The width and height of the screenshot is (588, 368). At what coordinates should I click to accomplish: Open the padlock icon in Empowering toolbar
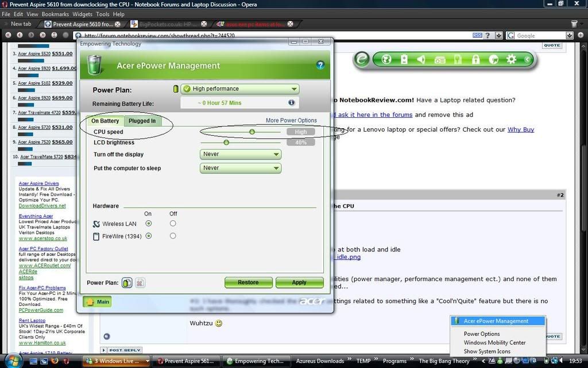(475, 59)
